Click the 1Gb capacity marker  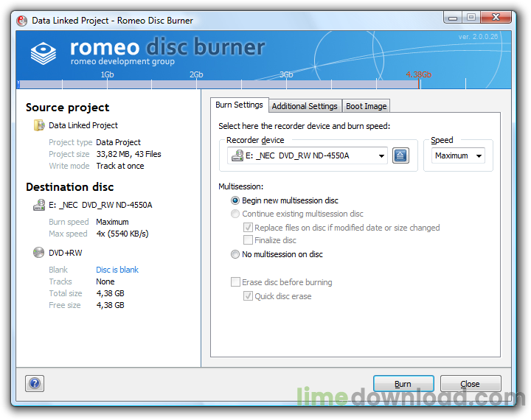[x=107, y=74]
